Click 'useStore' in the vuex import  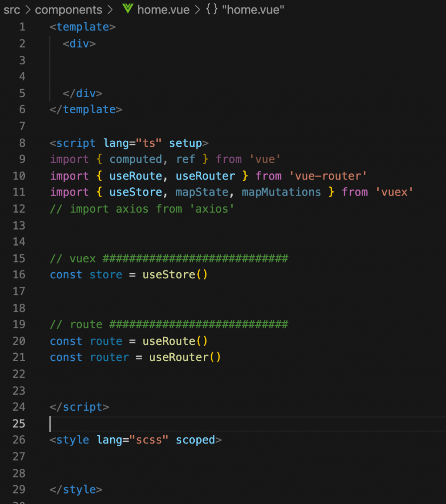pos(135,192)
